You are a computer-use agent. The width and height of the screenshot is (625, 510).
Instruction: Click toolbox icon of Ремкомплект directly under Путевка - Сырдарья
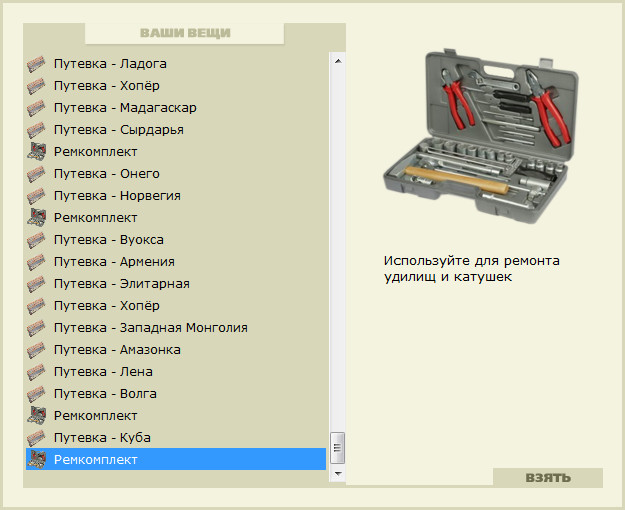36,152
